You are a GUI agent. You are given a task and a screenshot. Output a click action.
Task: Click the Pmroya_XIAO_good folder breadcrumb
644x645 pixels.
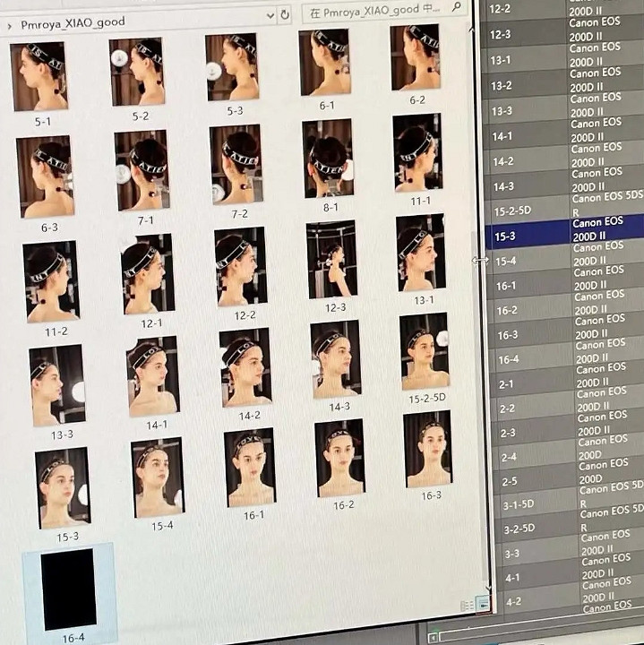tap(73, 22)
